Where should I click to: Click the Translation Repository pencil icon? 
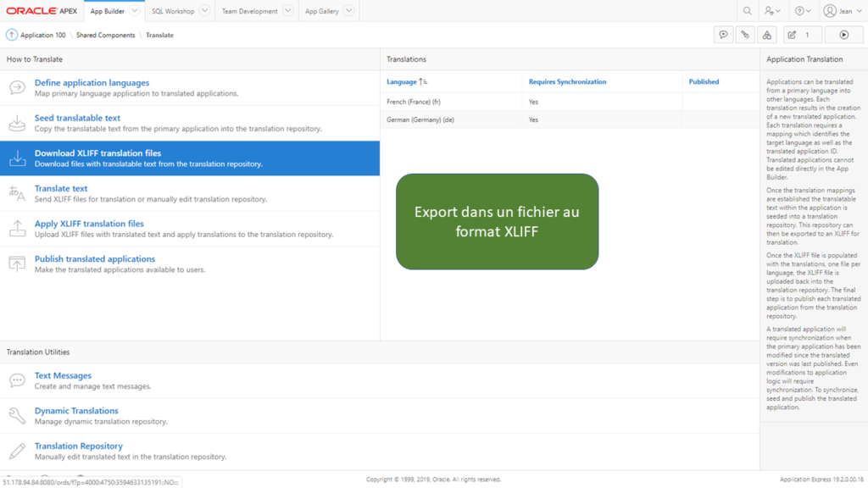[17, 451]
